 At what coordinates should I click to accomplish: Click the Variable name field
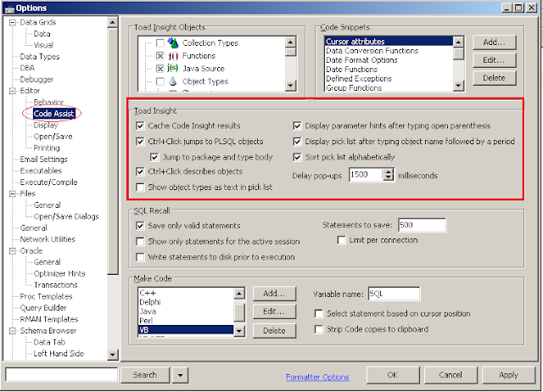point(394,294)
